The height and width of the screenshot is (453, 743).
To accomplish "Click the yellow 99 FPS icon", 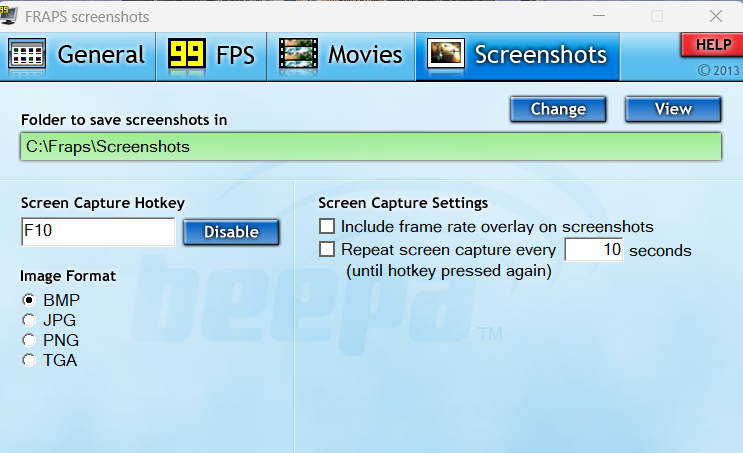I will pyautogui.click(x=187, y=54).
